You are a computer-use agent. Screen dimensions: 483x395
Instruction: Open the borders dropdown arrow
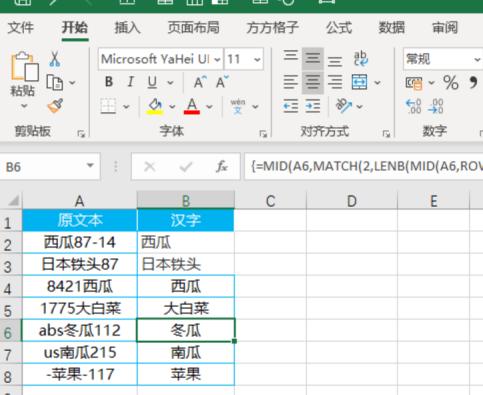click(126, 107)
